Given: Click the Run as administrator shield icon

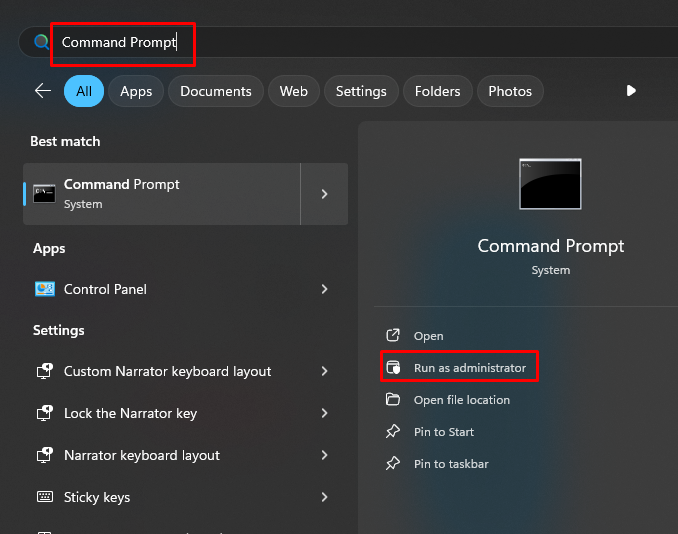Looking at the screenshot, I should 393,368.
